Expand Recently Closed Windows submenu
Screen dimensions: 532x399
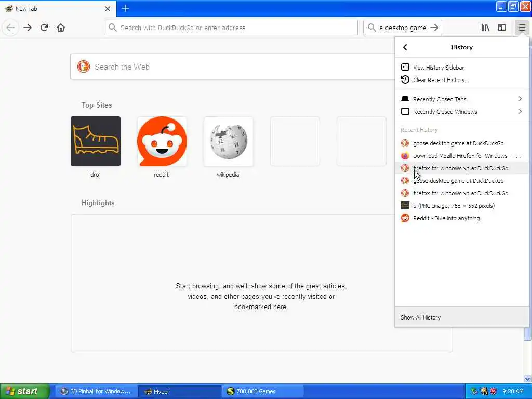(462, 112)
